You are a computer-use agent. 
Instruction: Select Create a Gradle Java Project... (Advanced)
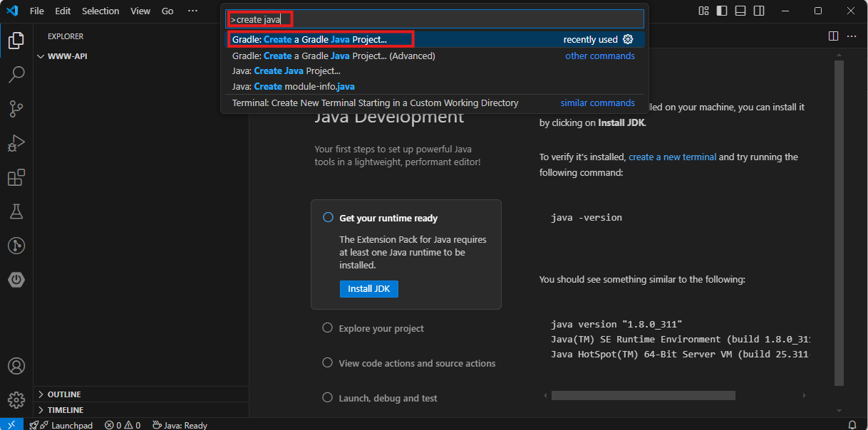(x=435, y=56)
